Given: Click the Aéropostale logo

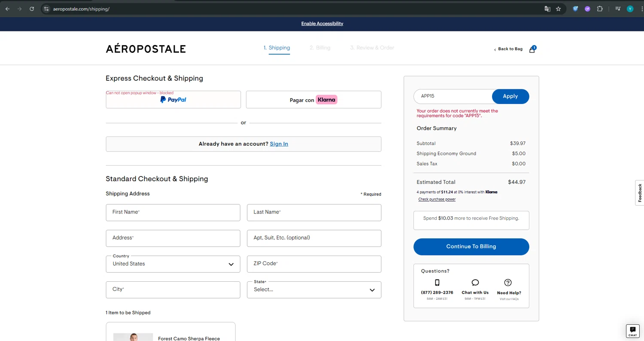Looking at the screenshot, I should tap(146, 49).
